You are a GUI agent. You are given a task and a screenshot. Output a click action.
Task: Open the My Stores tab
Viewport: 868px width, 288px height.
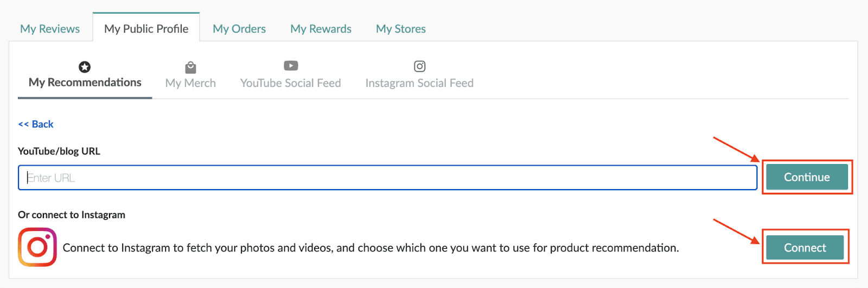[x=401, y=29]
